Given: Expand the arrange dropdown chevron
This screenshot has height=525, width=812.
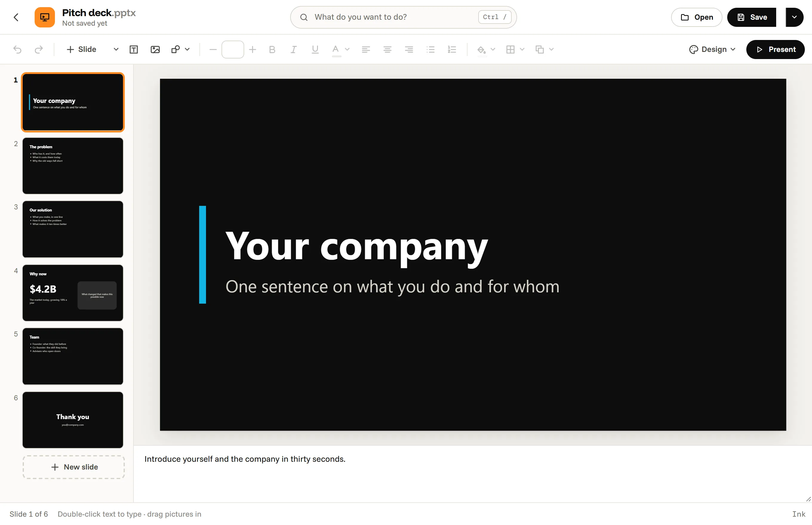Looking at the screenshot, I should tap(551, 50).
